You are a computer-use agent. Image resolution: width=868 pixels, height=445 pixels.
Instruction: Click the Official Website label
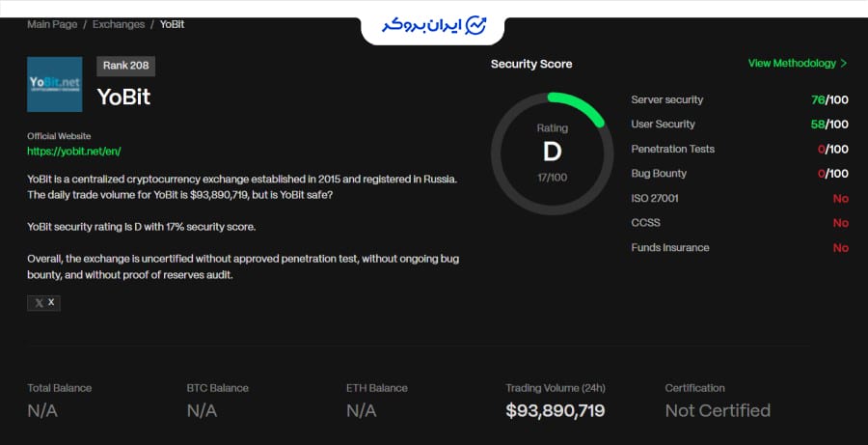tap(59, 136)
